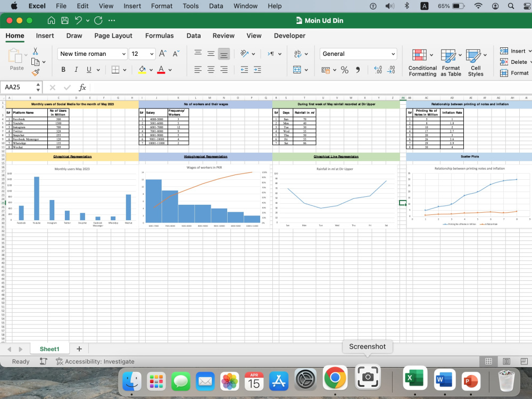Apply the yellow fill color

(142, 70)
